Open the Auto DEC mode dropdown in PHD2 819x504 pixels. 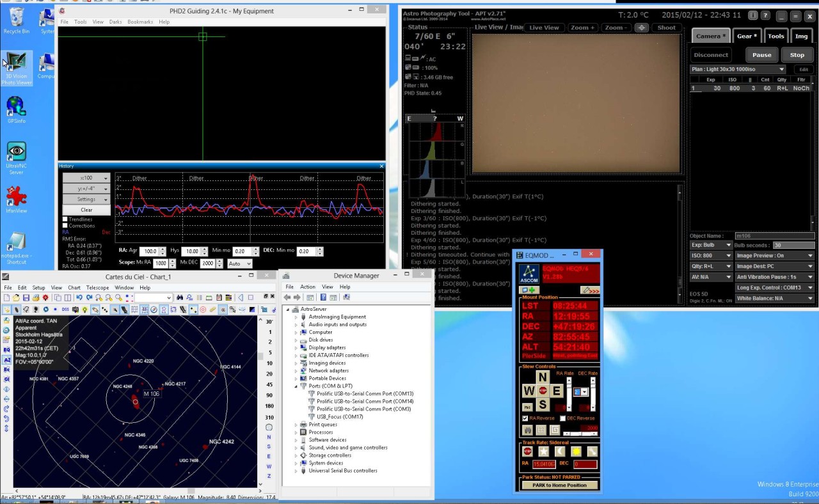(240, 264)
